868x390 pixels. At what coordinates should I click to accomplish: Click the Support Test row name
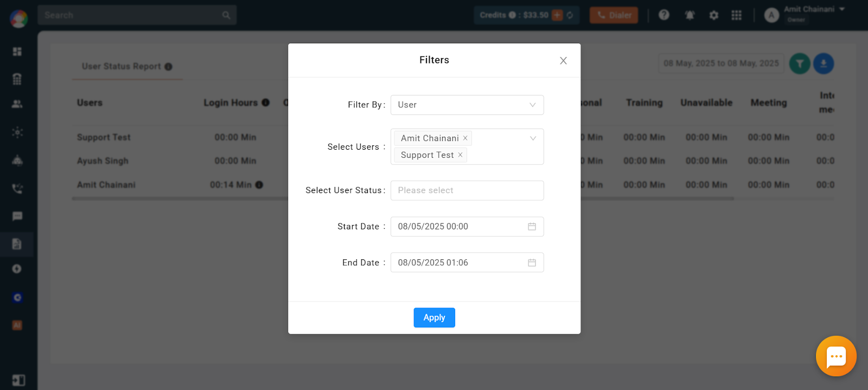tap(104, 138)
